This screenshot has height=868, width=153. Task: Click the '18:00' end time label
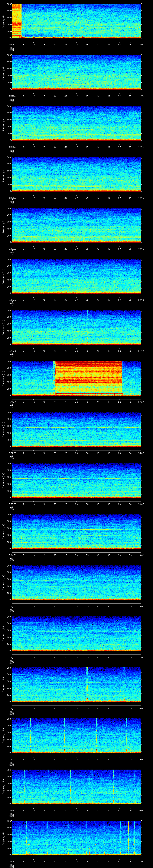[x=141, y=197]
